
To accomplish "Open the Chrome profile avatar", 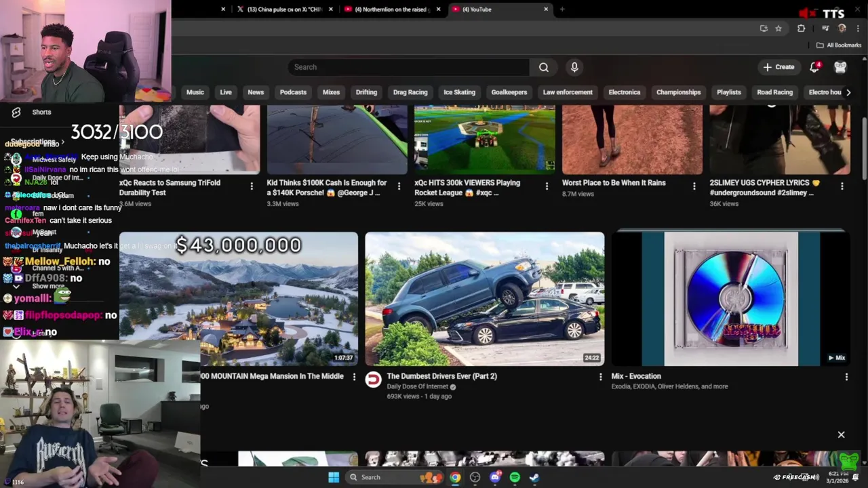I will [x=842, y=28].
